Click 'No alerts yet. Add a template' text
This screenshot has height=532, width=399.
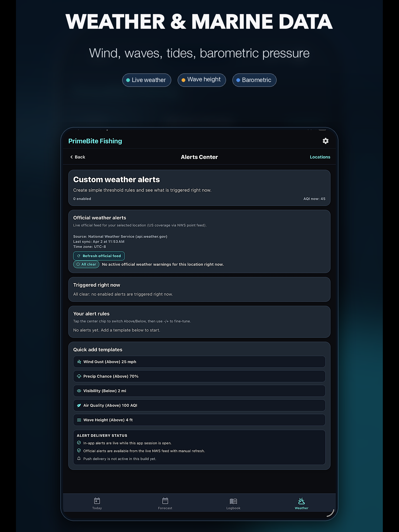117,330
